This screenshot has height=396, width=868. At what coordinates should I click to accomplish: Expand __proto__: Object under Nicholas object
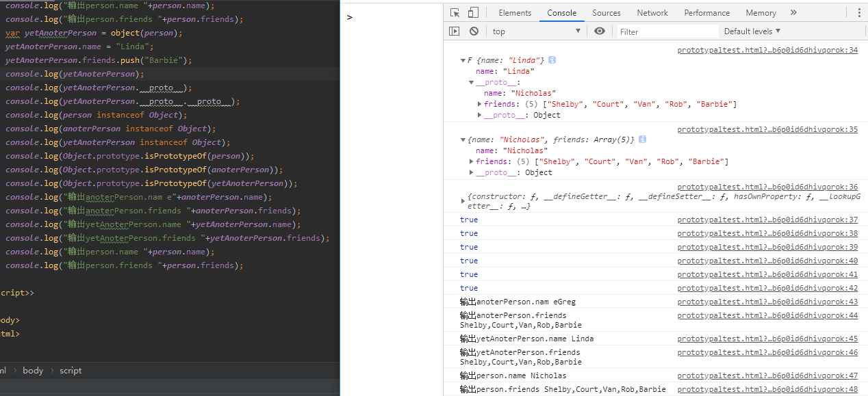(472, 172)
